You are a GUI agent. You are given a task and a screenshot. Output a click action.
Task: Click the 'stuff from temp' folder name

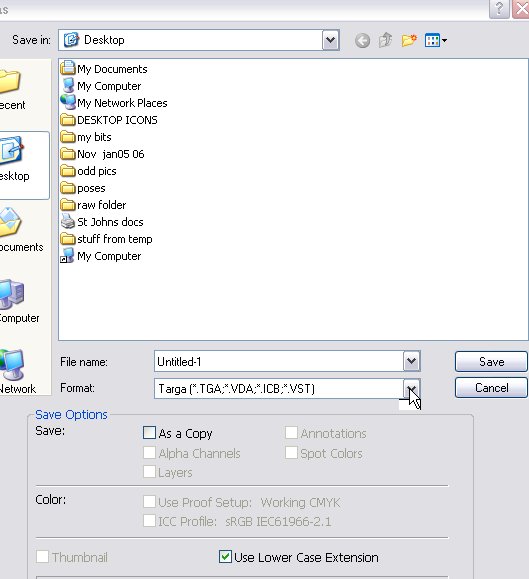[115, 239]
